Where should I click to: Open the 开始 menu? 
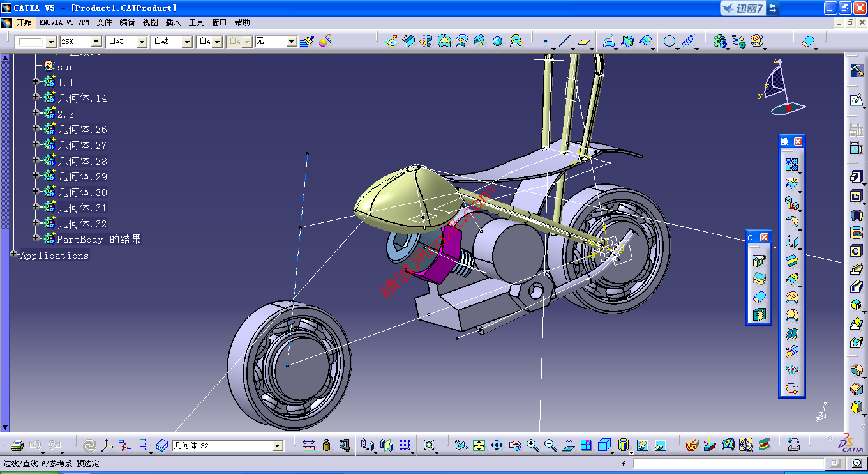24,22
